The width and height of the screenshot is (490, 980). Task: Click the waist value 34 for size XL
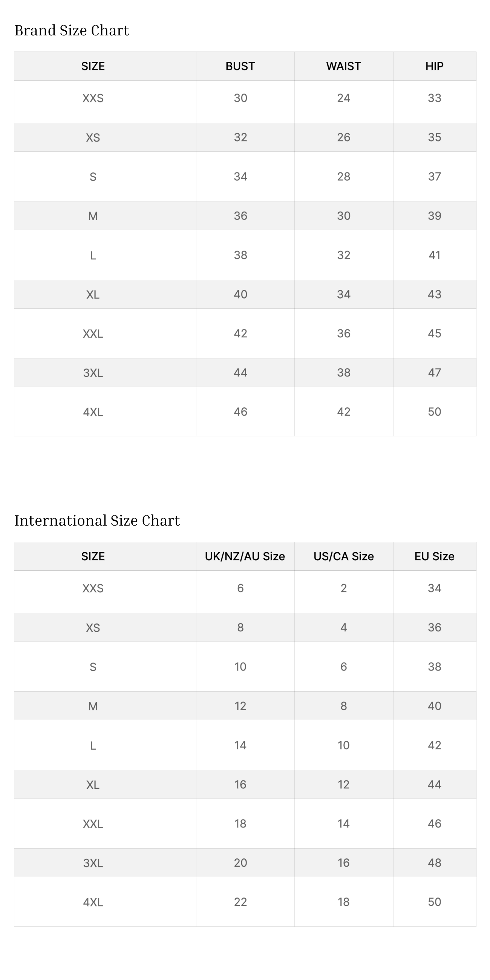pos(343,294)
